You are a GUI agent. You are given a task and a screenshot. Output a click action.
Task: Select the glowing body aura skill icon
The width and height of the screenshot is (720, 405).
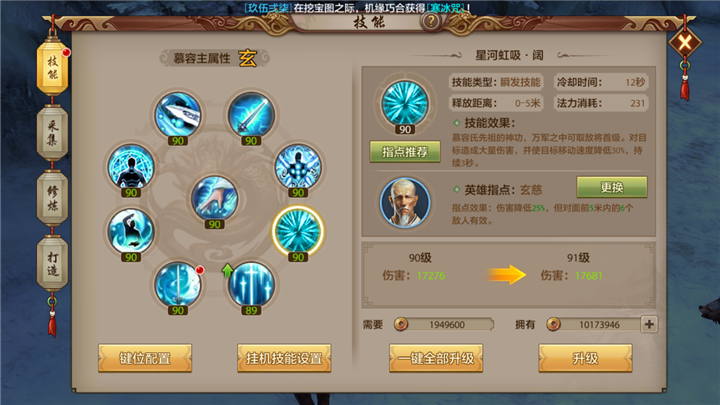[298, 166]
